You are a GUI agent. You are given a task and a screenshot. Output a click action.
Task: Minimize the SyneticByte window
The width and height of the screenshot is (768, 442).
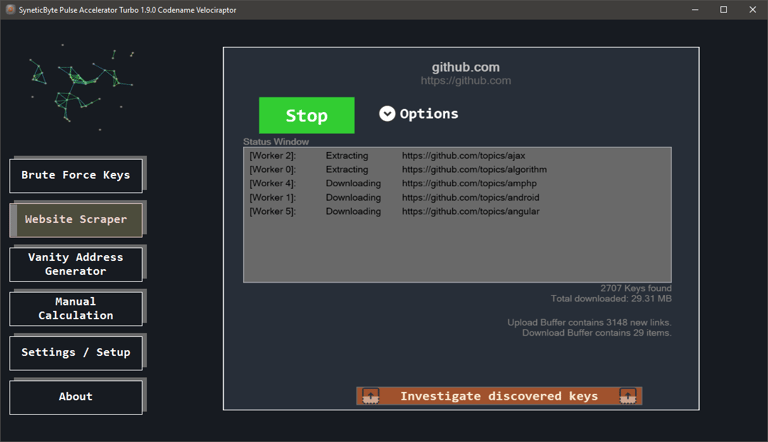[695, 10]
